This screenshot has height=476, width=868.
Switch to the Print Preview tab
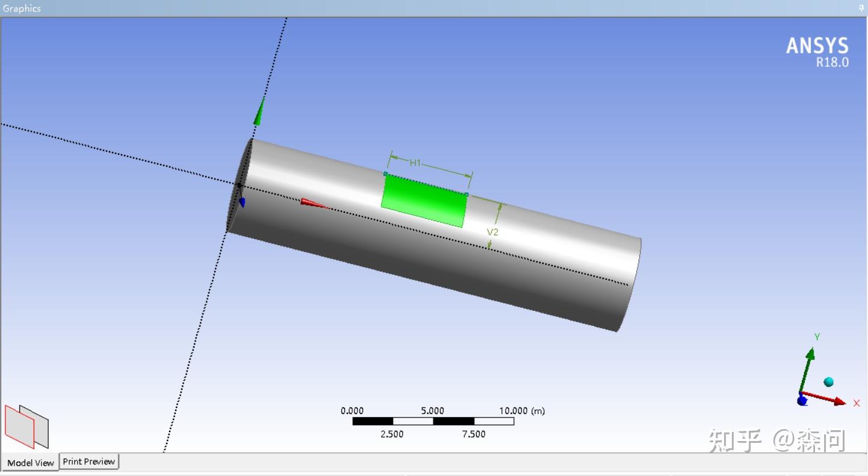tap(88, 461)
